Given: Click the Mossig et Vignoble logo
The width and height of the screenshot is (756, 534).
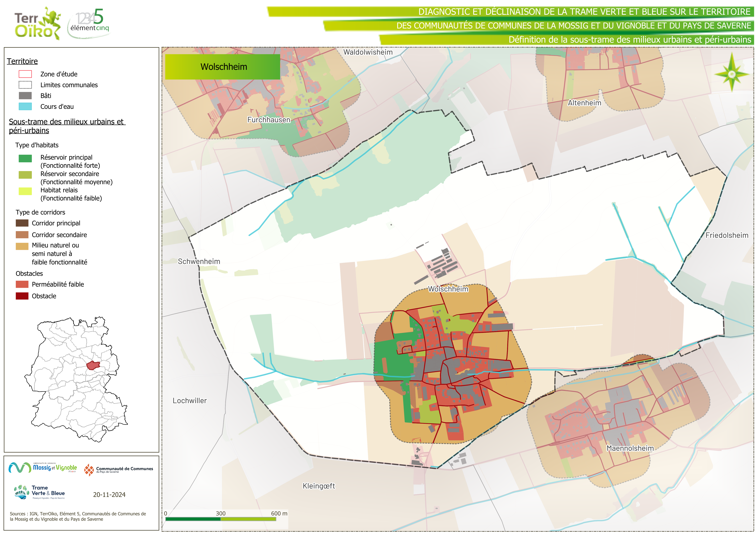Looking at the screenshot, I should [43, 468].
